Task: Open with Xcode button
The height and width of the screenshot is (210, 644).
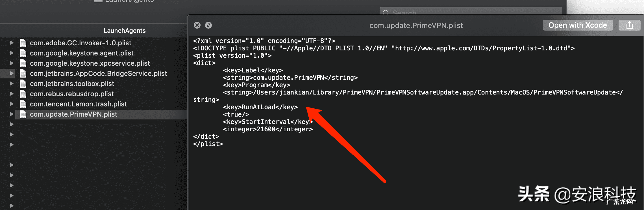Action: [x=578, y=25]
